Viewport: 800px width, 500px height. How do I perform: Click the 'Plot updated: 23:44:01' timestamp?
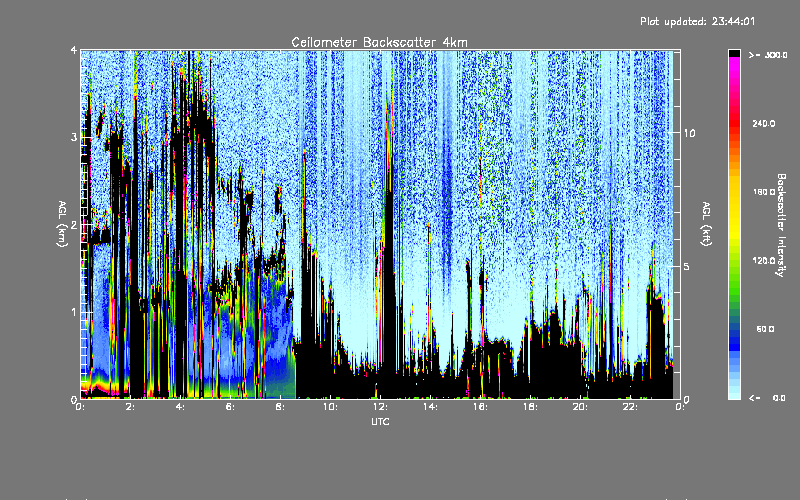coord(697,21)
